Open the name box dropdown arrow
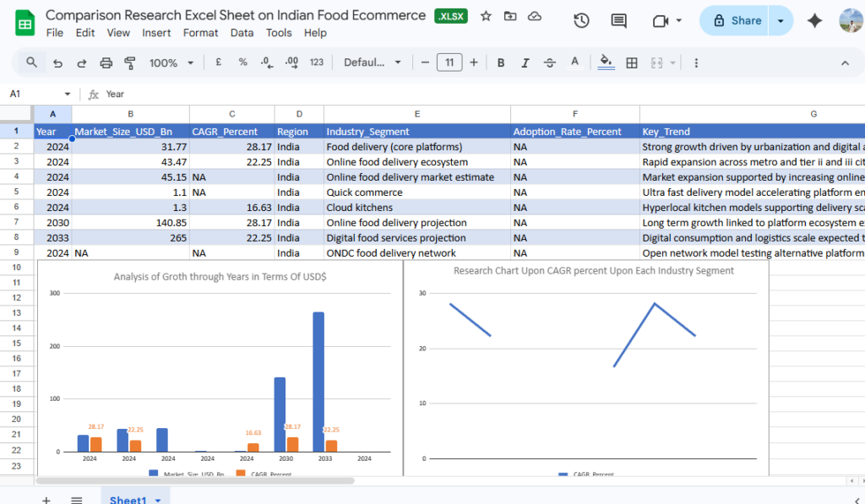The image size is (865, 504). tap(68, 95)
